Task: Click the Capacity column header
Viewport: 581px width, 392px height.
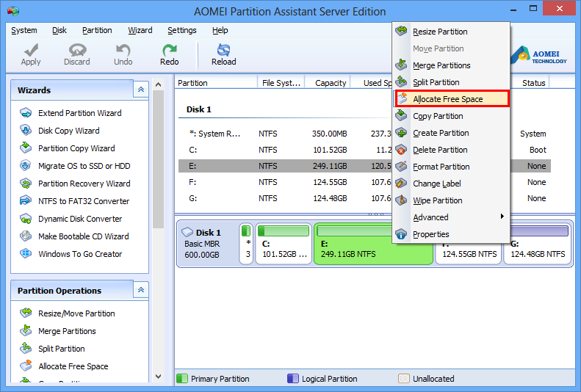Action: (x=328, y=82)
